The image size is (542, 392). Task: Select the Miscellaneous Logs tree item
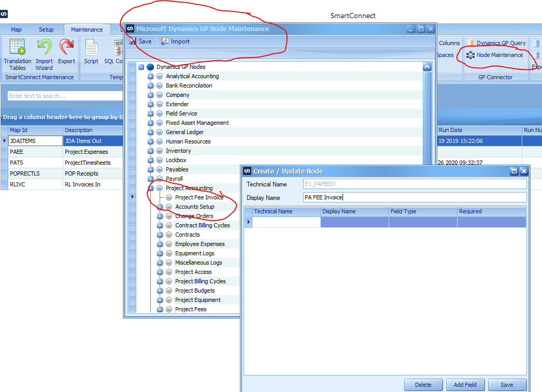198,263
